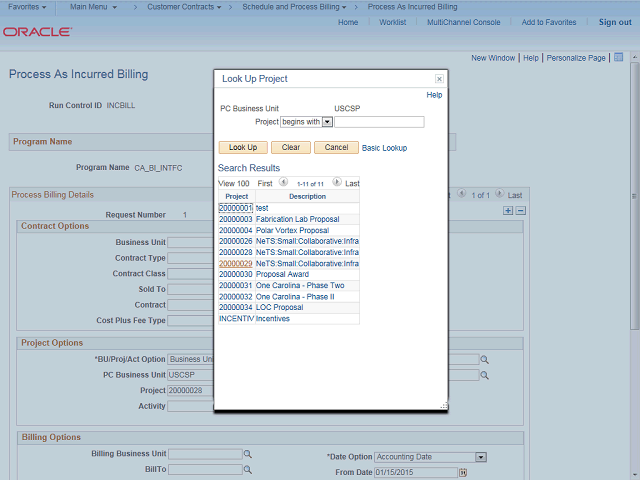Click the Oracle logo

pyautogui.click(x=38, y=32)
